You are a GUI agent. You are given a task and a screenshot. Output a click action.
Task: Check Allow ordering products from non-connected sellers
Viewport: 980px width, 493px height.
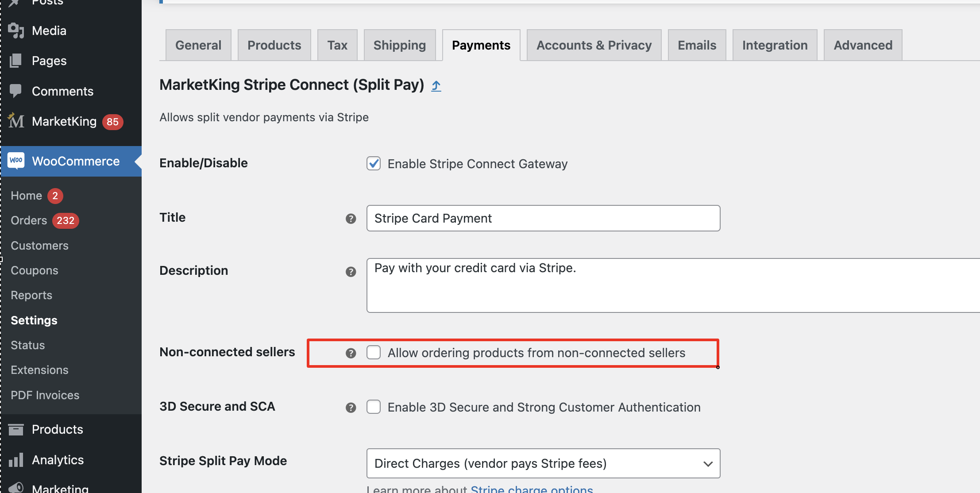(374, 352)
